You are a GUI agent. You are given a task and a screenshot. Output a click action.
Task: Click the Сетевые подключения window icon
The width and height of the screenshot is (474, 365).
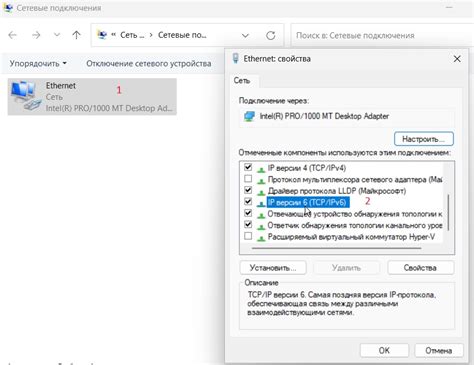[8, 7]
